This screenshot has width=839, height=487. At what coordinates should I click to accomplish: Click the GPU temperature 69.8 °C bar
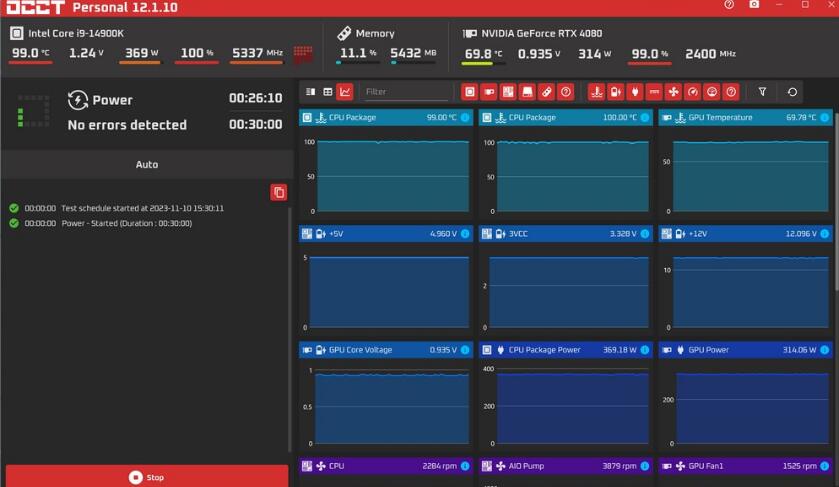pos(484,64)
